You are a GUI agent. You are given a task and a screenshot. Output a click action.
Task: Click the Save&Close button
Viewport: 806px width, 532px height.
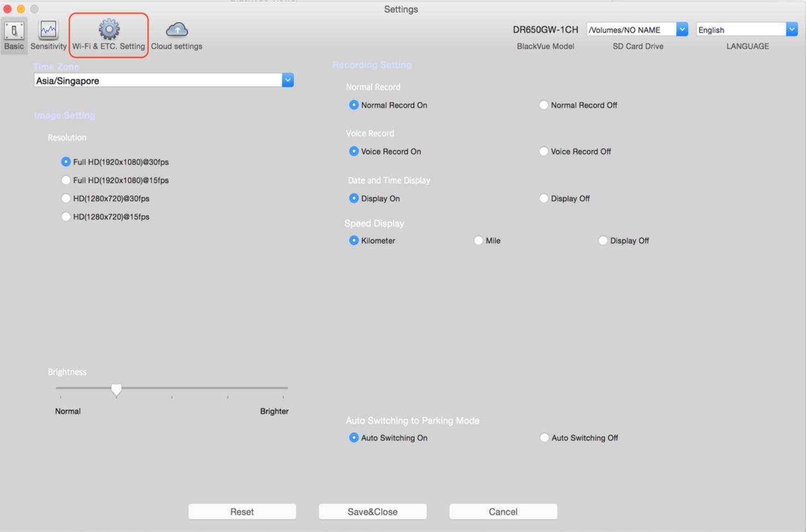[373, 511]
